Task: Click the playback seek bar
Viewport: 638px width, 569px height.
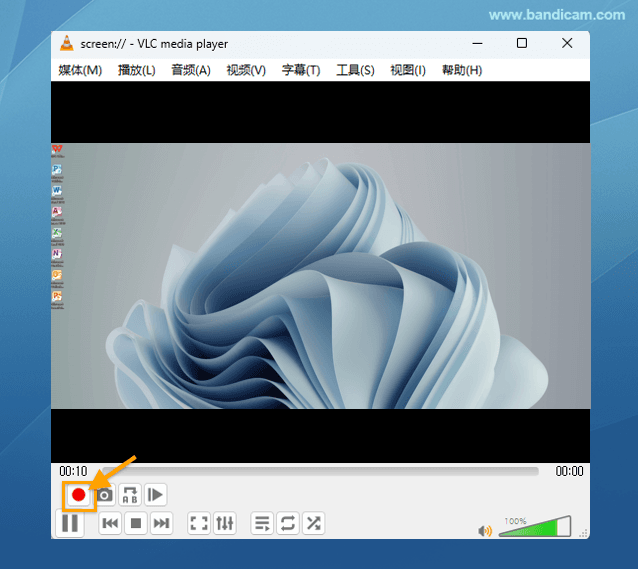Action: point(320,471)
